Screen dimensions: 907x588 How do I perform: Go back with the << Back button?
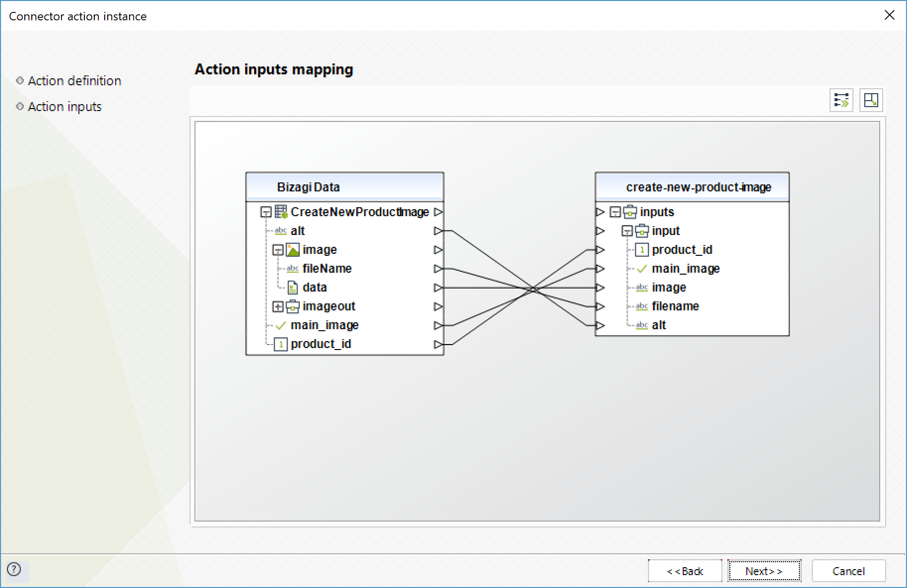pos(685,571)
